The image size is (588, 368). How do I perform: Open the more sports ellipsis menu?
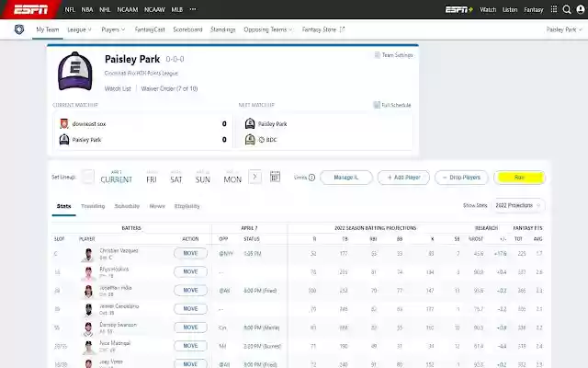tap(191, 9)
